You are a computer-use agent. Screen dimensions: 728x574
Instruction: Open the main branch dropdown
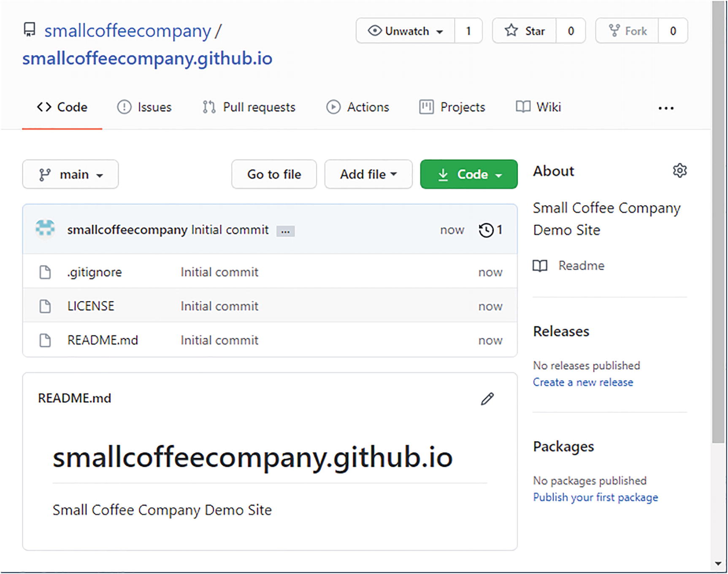point(70,174)
